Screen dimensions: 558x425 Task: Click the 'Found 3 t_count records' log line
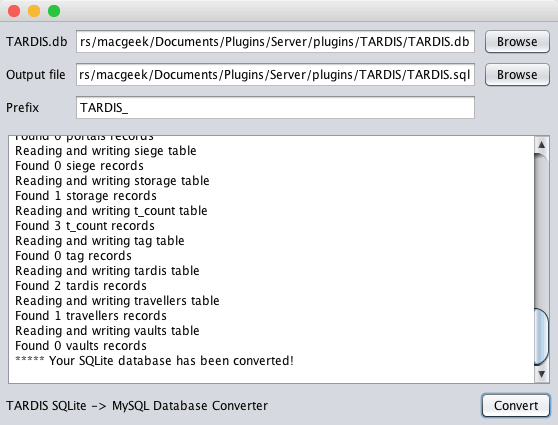[x=85, y=226]
